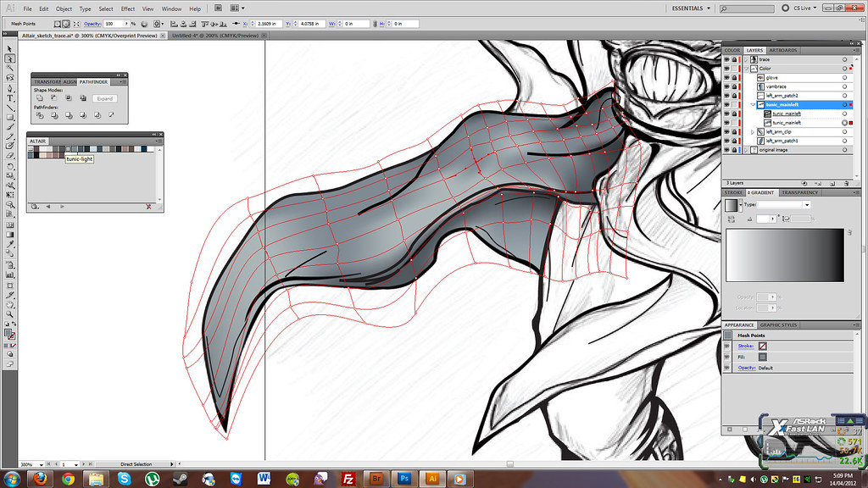Click the Delete Selection trash icon in Layers

845,183
